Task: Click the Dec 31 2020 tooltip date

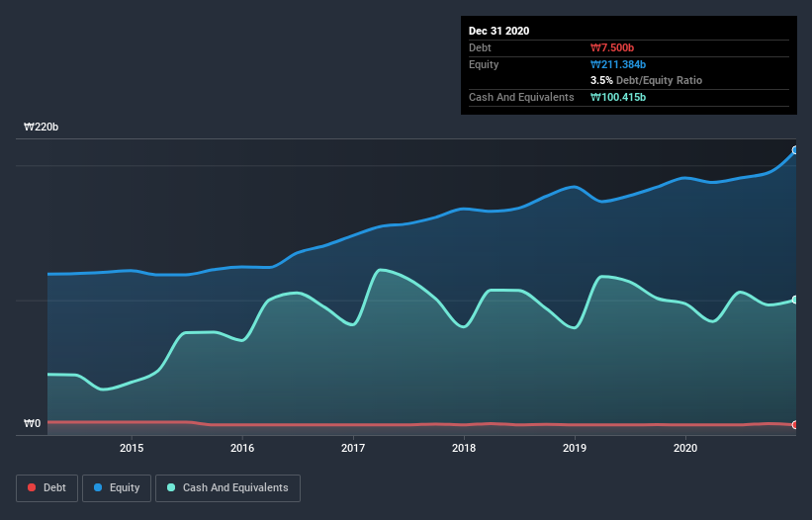Action: (x=499, y=31)
